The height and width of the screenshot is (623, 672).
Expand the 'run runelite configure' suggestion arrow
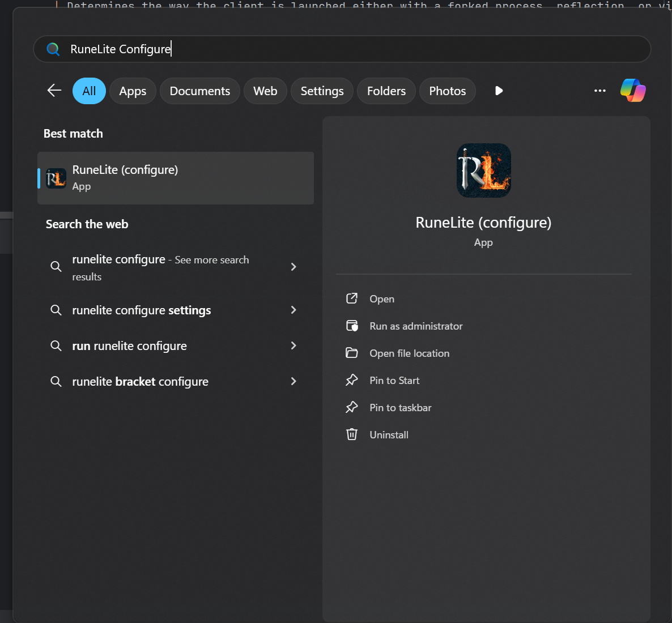(294, 345)
